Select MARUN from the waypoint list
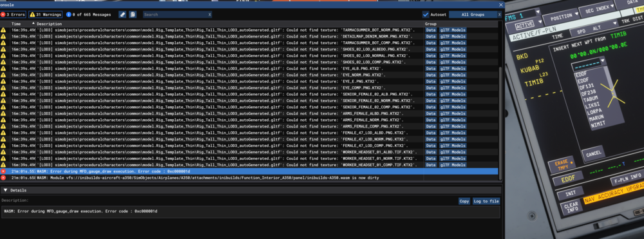Viewport: 644px width, 239px height. pyautogui.click(x=596, y=117)
